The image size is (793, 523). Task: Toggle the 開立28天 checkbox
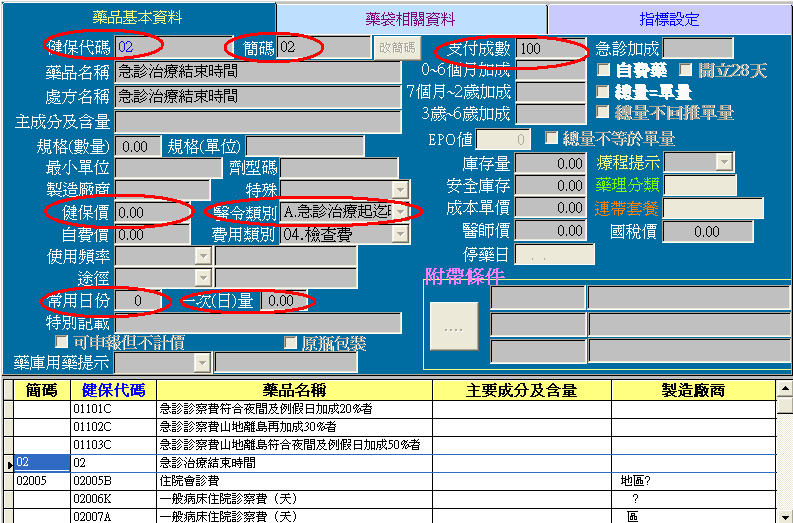tap(686, 71)
